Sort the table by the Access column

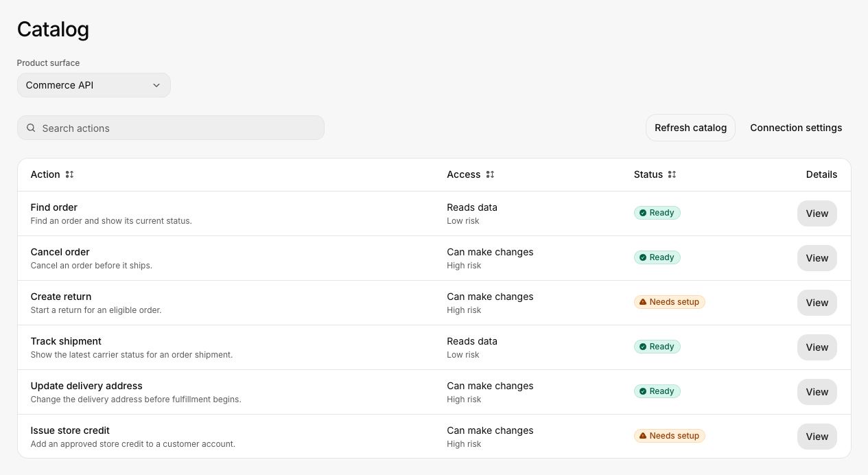tap(490, 174)
